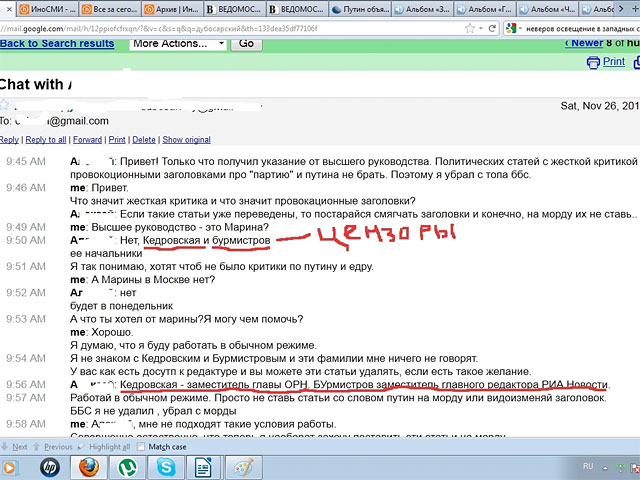Click the Forward link
The height and width of the screenshot is (480, 640).
tap(87, 140)
